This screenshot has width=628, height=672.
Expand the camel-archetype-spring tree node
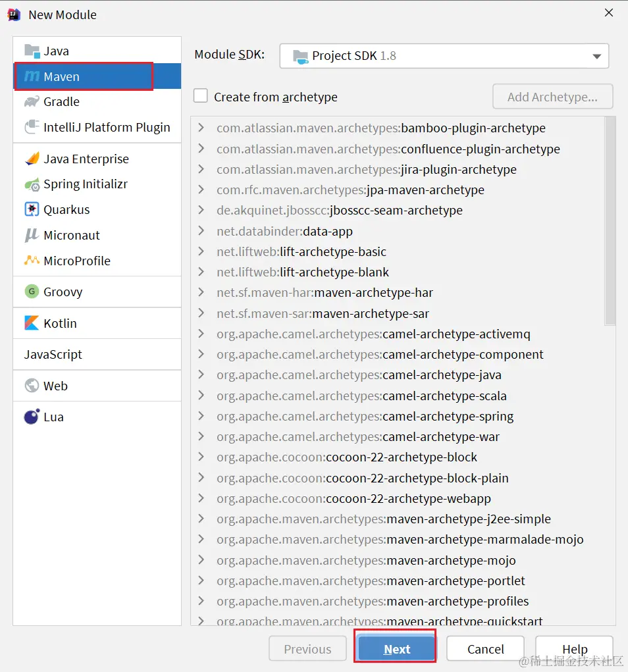click(x=201, y=416)
